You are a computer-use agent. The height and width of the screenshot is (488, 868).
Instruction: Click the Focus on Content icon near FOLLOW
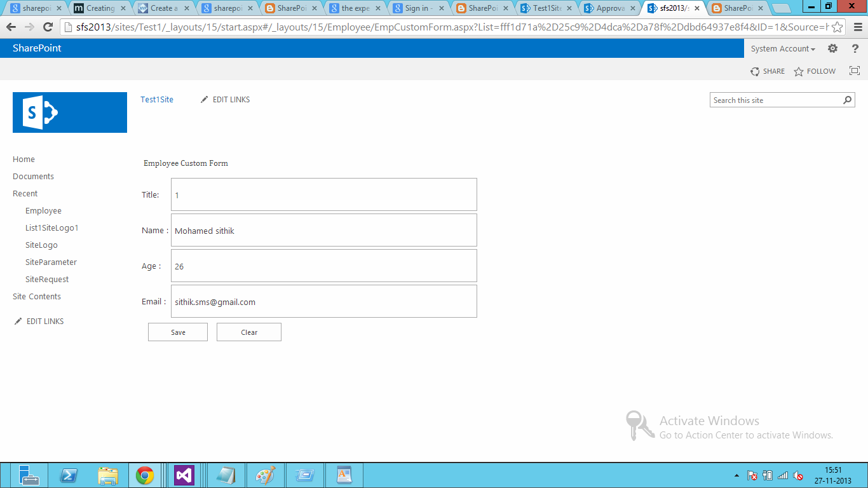coord(854,71)
